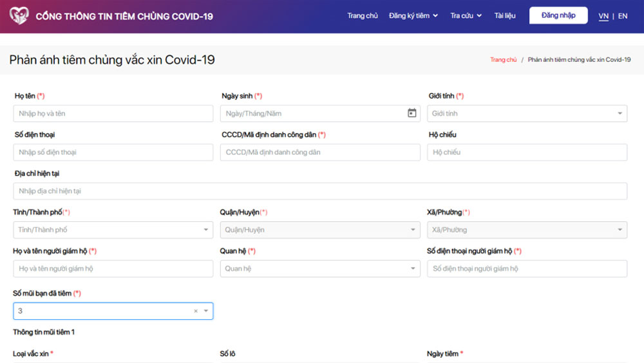This screenshot has height=363, width=644.
Task: Focus the Họ tên input field
Action: [x=113, y=113]
